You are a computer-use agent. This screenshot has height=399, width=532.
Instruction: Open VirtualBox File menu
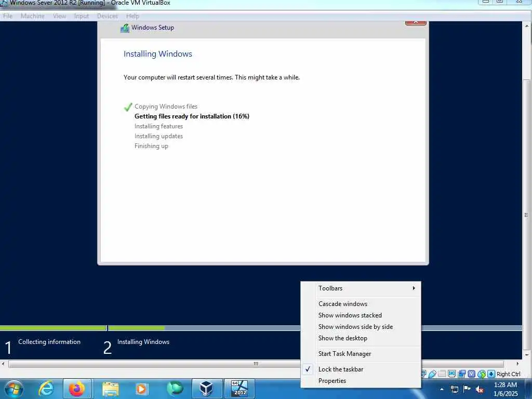click(x=7, y=16)
